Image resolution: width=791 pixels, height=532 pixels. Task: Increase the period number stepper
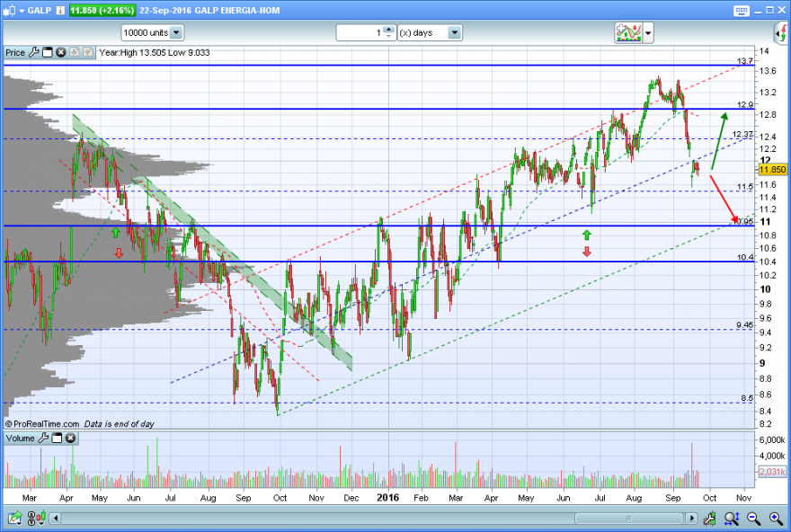click(x=388, y=30)
